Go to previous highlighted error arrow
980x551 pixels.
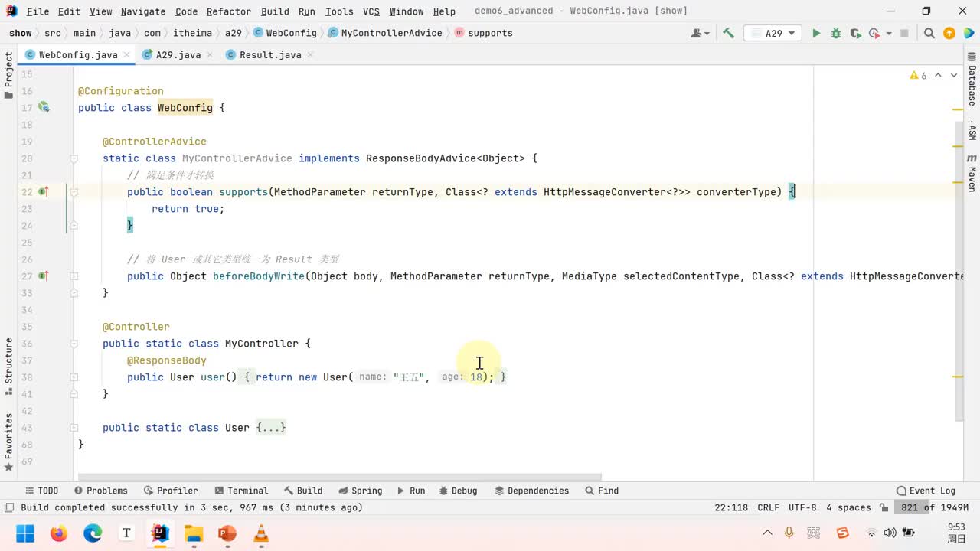coord(938,75)
